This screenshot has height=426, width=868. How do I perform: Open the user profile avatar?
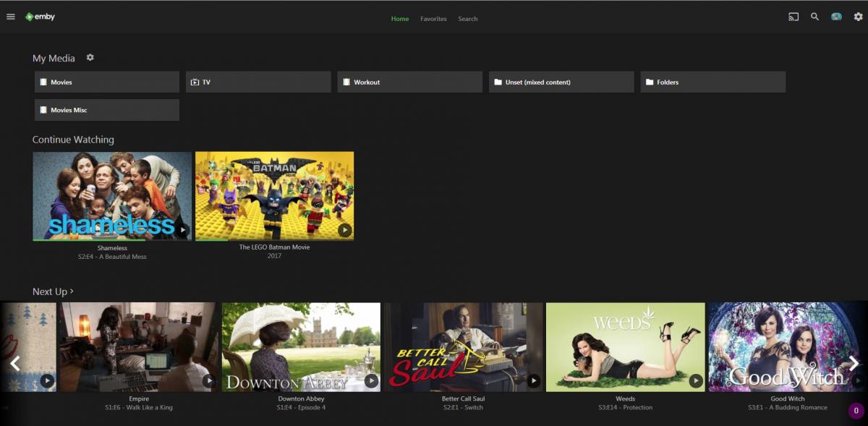point(836,17)
